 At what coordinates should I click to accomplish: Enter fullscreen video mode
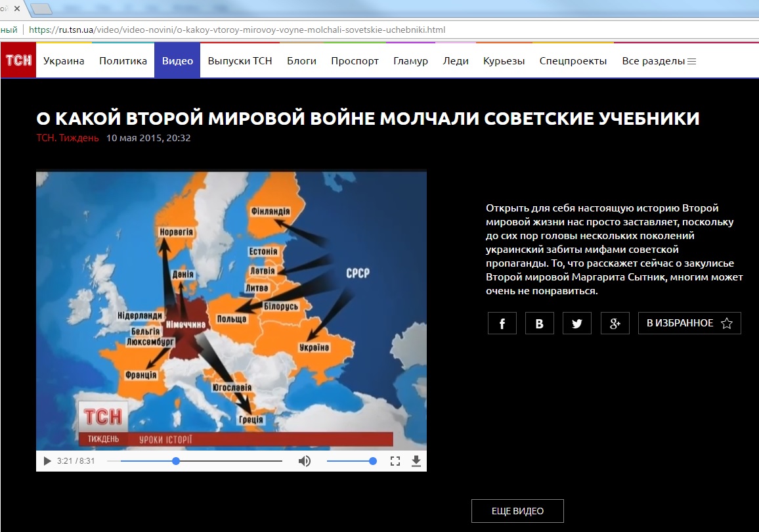point(395,461)
